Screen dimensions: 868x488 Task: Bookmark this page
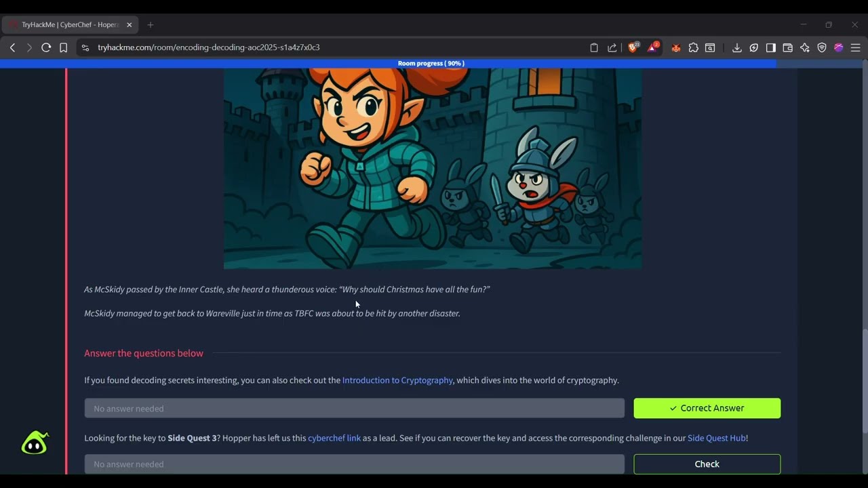[63, 47]
